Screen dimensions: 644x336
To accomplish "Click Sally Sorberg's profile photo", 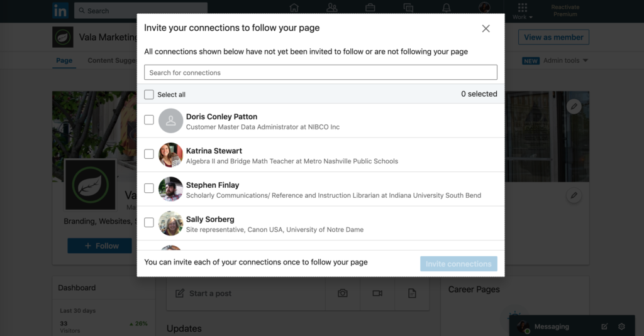I will coord(170,223).
